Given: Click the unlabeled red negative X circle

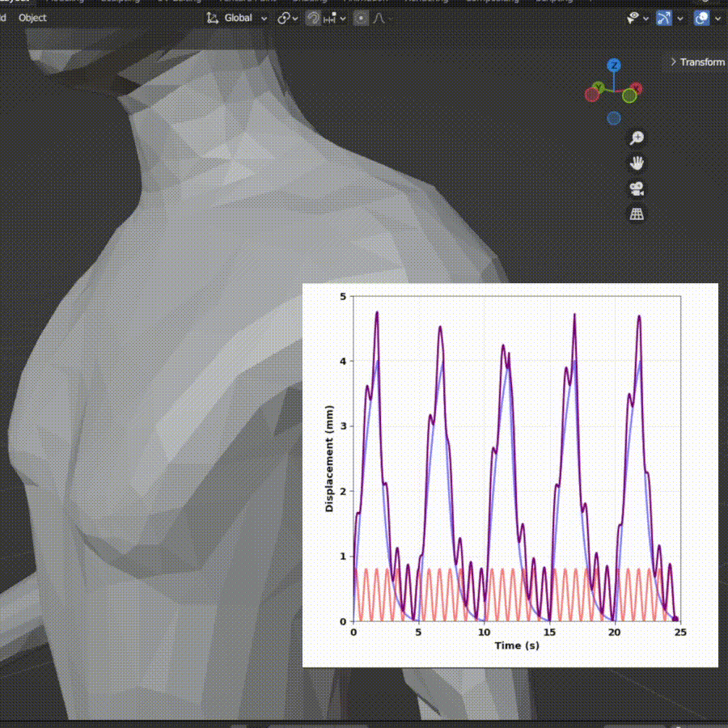Looking at the screenshot, I should (x=591, y=95).
